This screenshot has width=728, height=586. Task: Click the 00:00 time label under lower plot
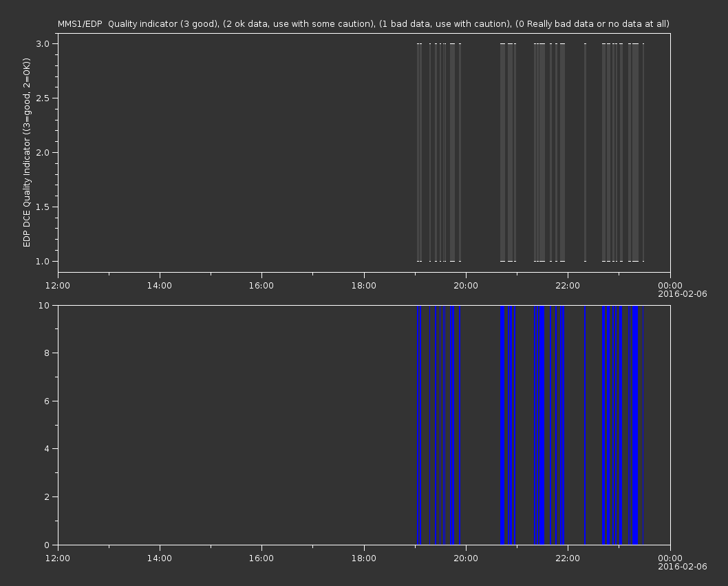pos(670,558)
